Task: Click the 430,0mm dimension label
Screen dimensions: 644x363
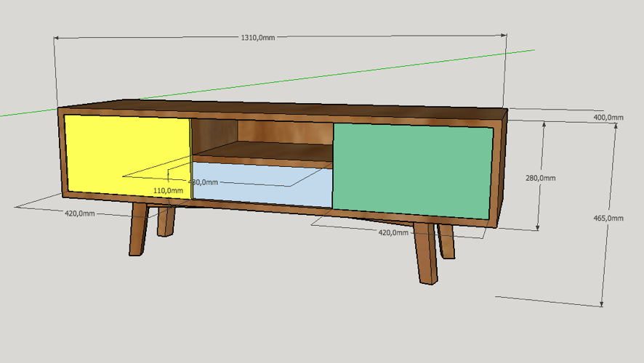Action: click(x=205, y=182)
